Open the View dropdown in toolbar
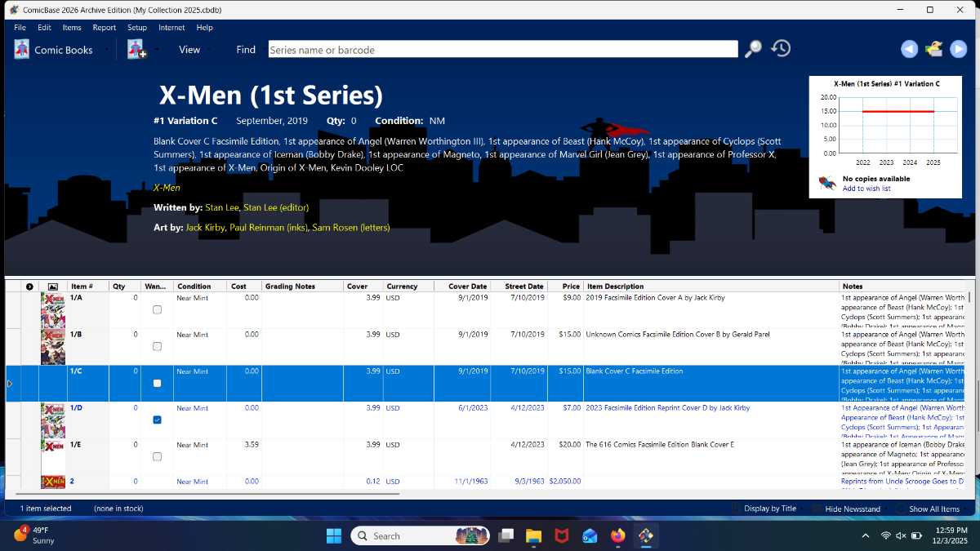The height and width of the screenshot is (551, 980). click(x=189, y=50)
